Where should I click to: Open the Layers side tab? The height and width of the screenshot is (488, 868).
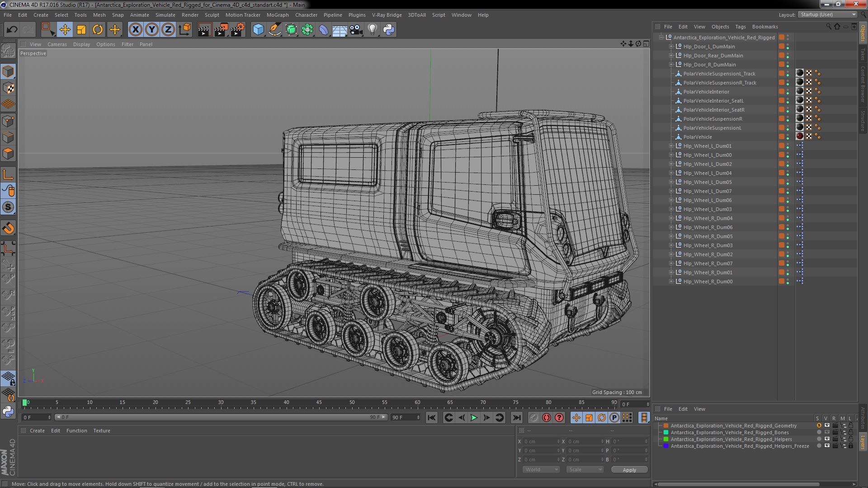[x=863, y=442]
